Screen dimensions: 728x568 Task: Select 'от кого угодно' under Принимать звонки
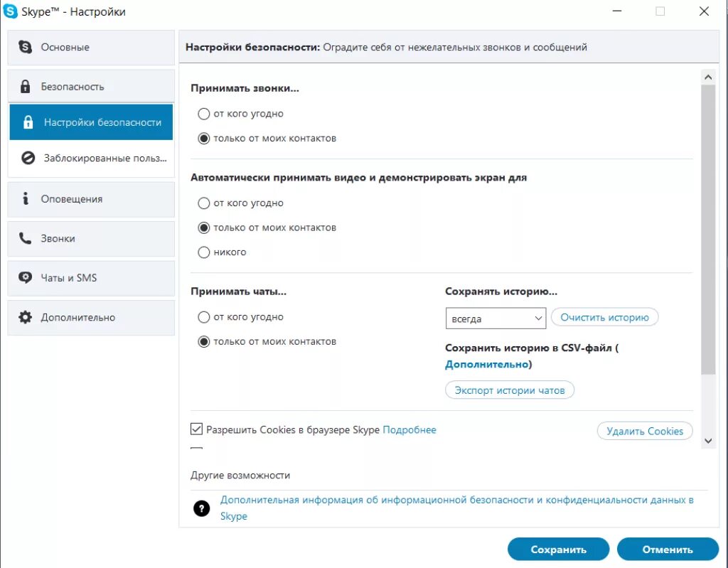204,114
